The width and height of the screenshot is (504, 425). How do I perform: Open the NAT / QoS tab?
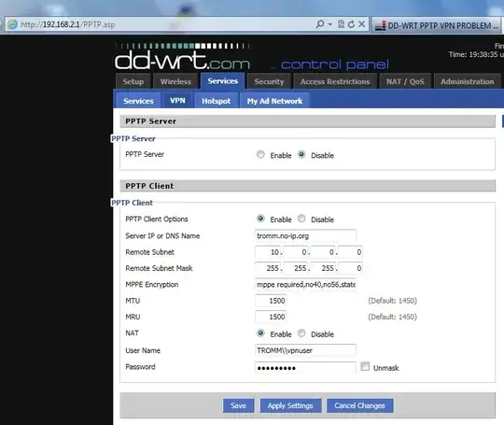point(405,81)
